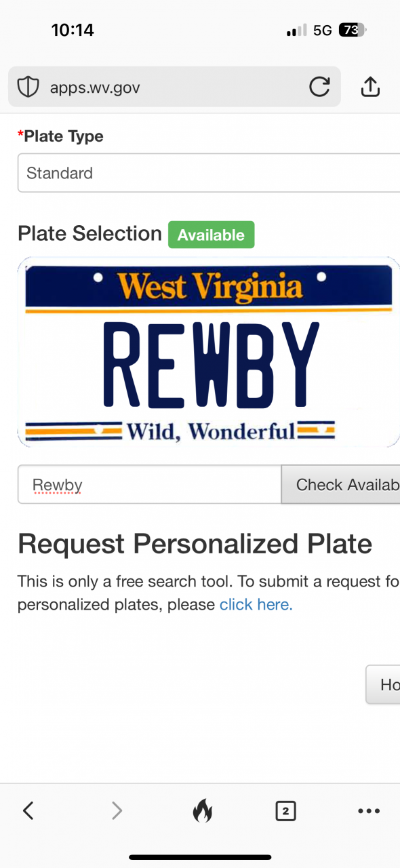Tap the 5G signal indicator
This screenshot has height=868, width=400.
[x=322, y=30]
